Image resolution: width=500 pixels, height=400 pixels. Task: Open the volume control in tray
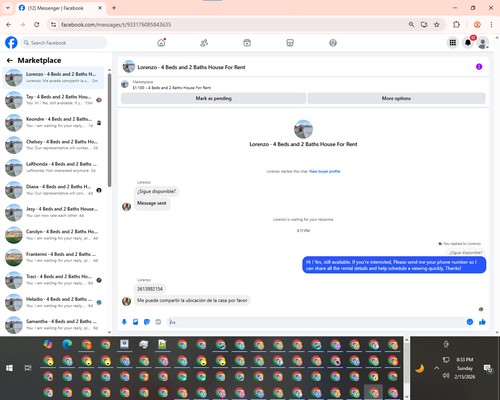(x=446, y=376)
